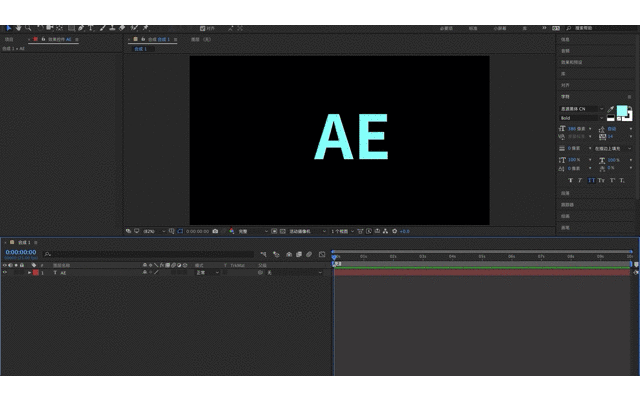Open the Layer (无) viewer tab

(201, 40)
